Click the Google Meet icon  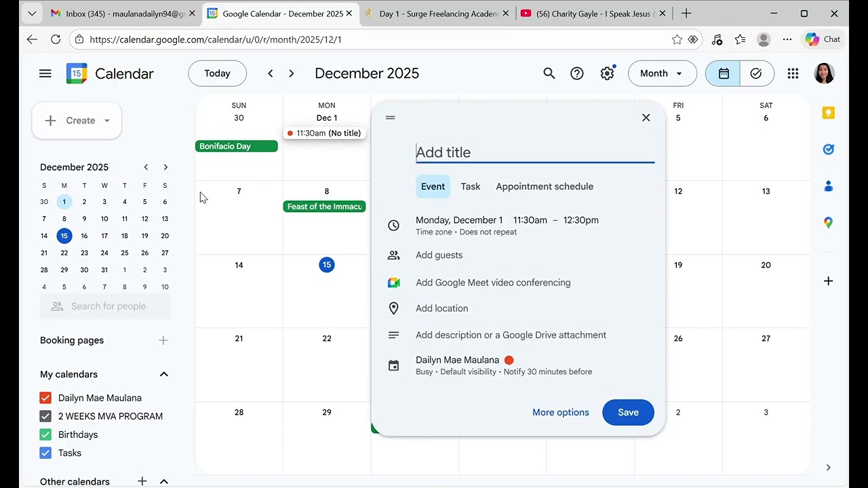(x=393, y=283)
